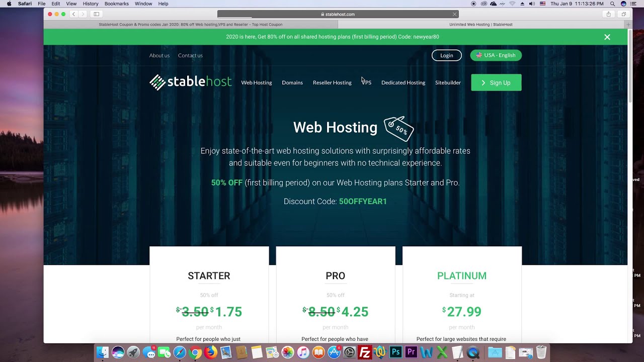Viewport: 644px width, 362px height.
Task: Open Firefox from the Dock
Action: [211, 352]
